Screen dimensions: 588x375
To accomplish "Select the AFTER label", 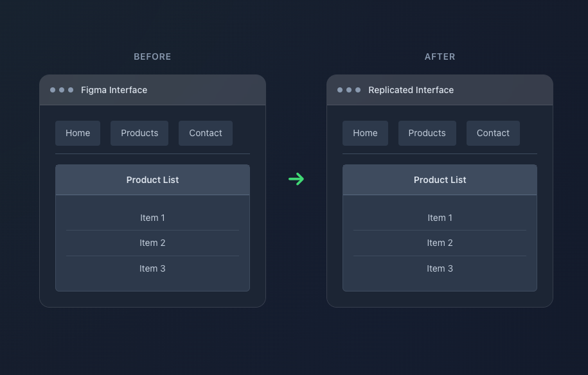I will pyautogui.click(x=440, y=57).
